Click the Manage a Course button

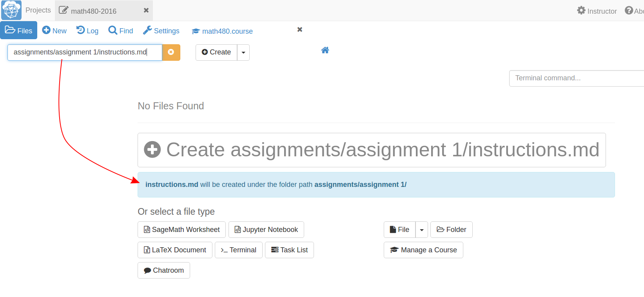(x=423, y=250)
